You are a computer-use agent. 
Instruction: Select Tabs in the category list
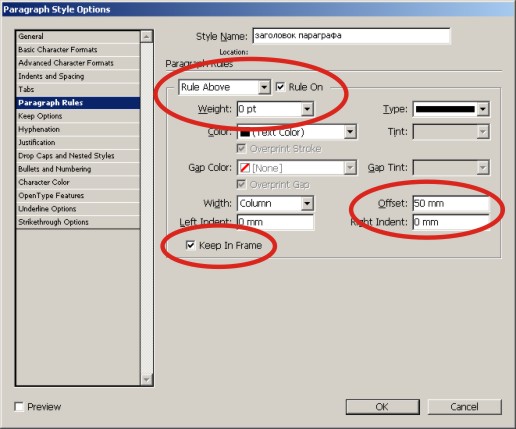tap(78, 89)
